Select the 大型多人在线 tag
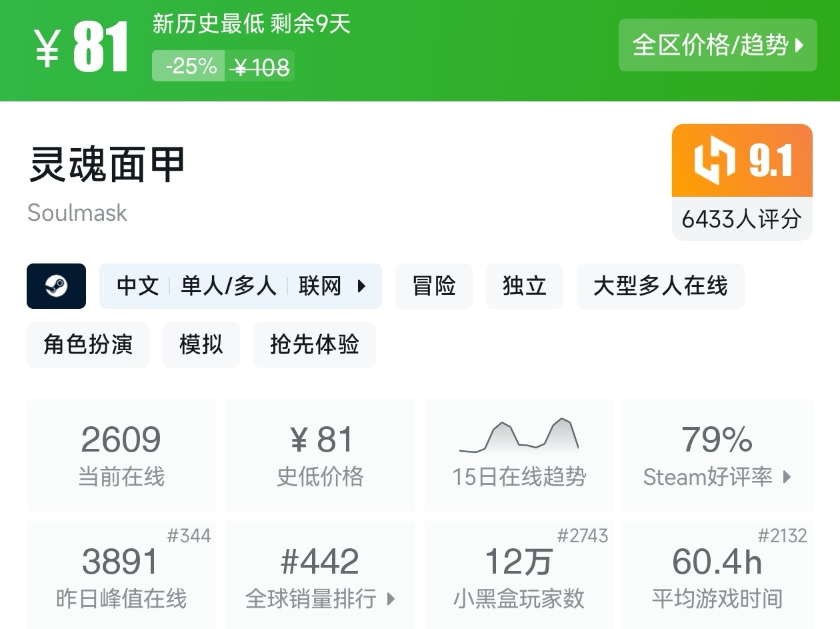Image resolution: width=840 pixels, height=629 pixels. point(660,286)
